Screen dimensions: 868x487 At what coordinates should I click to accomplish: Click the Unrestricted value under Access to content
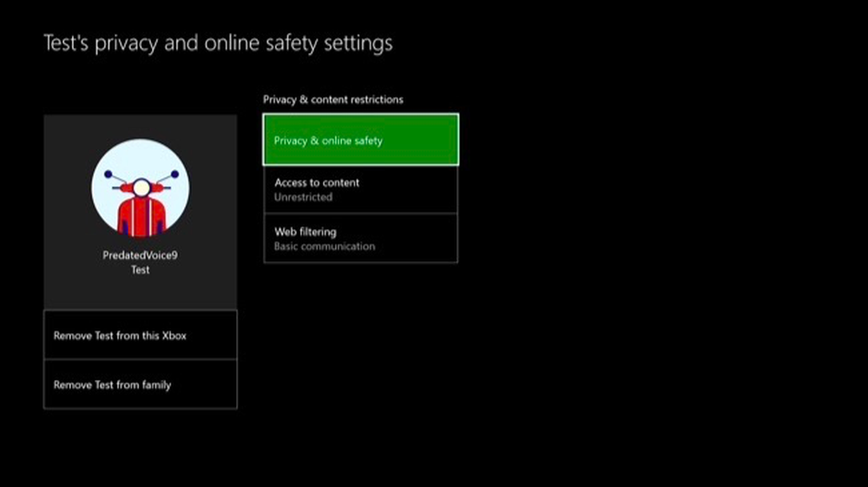[303, 197]
